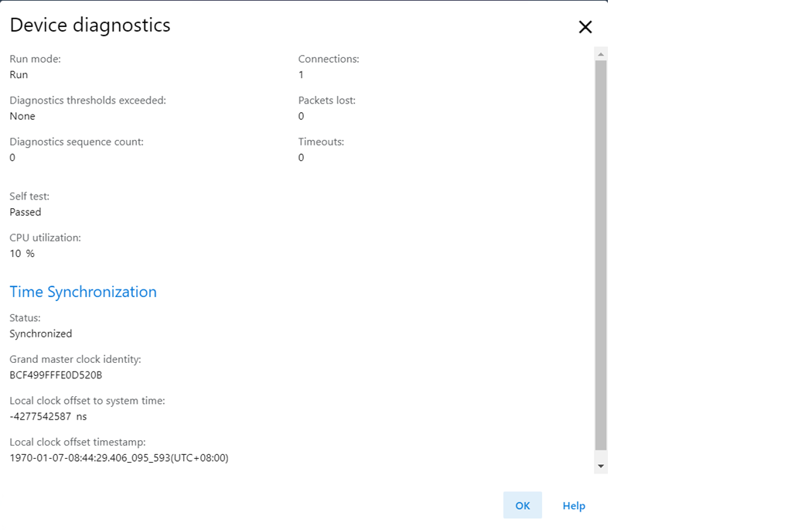
Task: Click the scrollbar down arrow
Action: [x=601, y=466]
